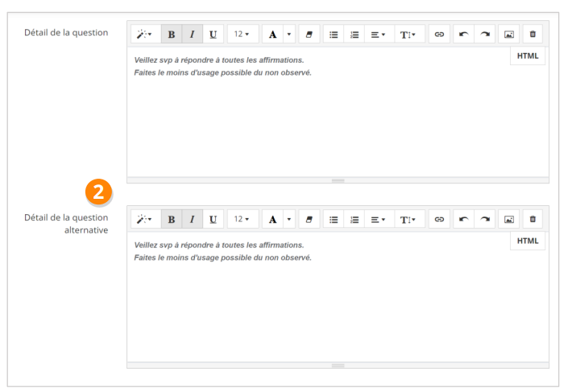Insert a bulleted list in the top editor
This screenshot has width=572, height=392.
click(334, 35)
